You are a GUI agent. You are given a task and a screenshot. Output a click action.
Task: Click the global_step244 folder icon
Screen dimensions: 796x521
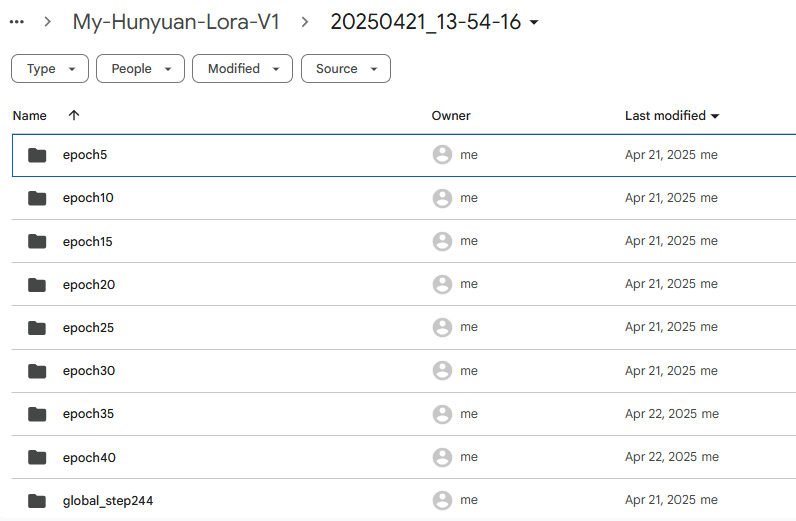coord(37,501)
